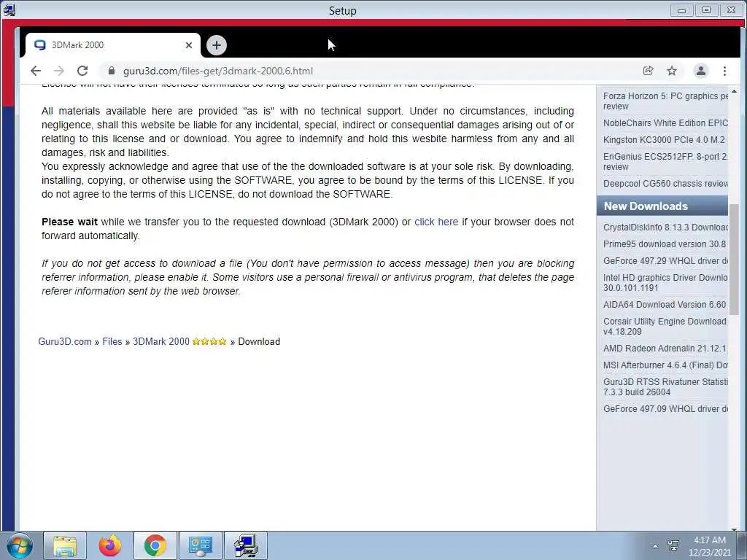Open Corsair Utility Engine Download v4.18.209

coord(665,326)
